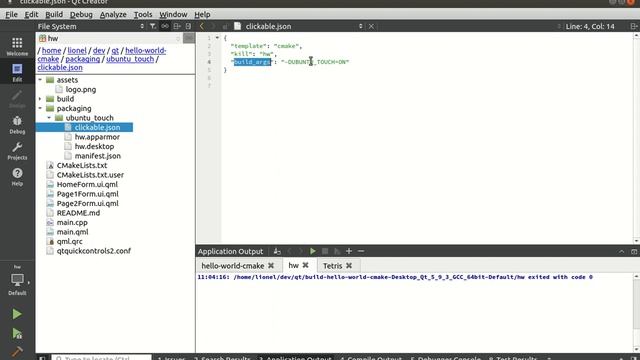Image resolution: width=640 pixels, height=360 pixels.
Task: Open the Analyze menu
Action: [x=113, y=14]
